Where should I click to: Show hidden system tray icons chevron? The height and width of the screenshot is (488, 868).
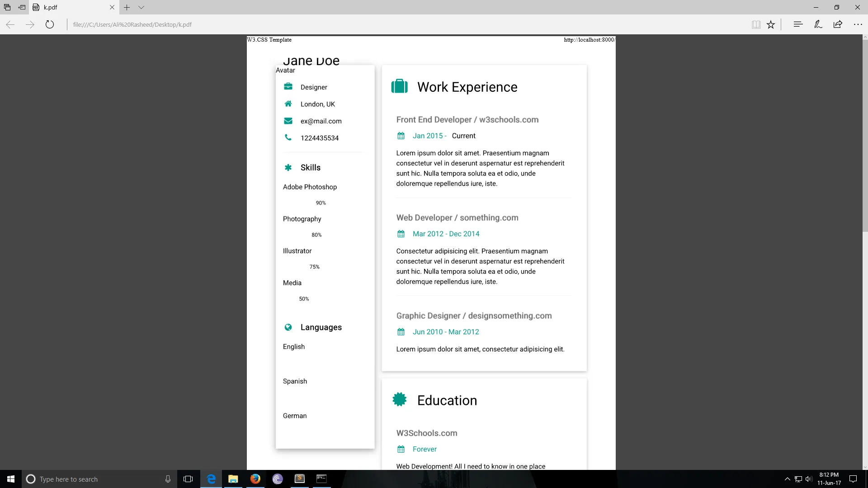tap(787, 479)
